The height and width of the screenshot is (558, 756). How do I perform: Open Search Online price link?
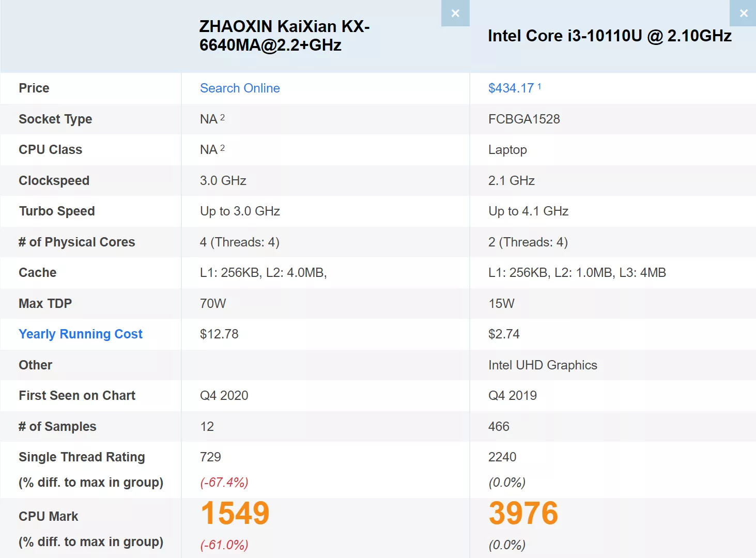[x=240, y=88]
